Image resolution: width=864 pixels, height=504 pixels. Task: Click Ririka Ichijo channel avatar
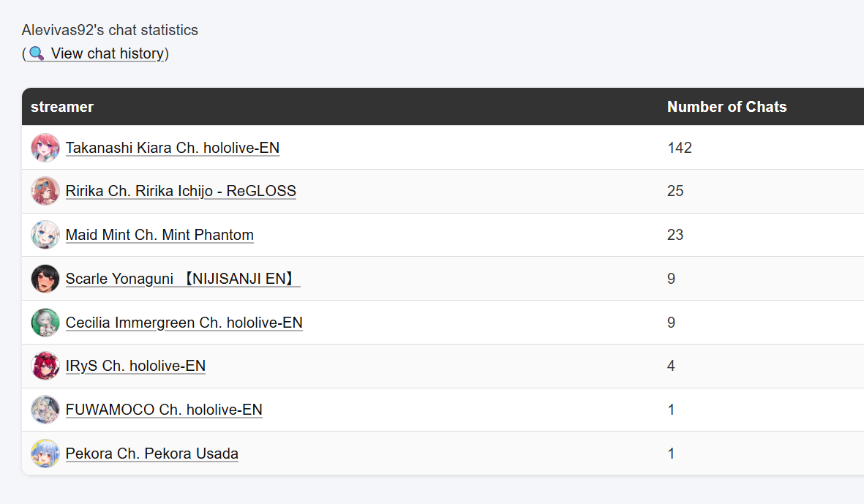tap(45, 191)
